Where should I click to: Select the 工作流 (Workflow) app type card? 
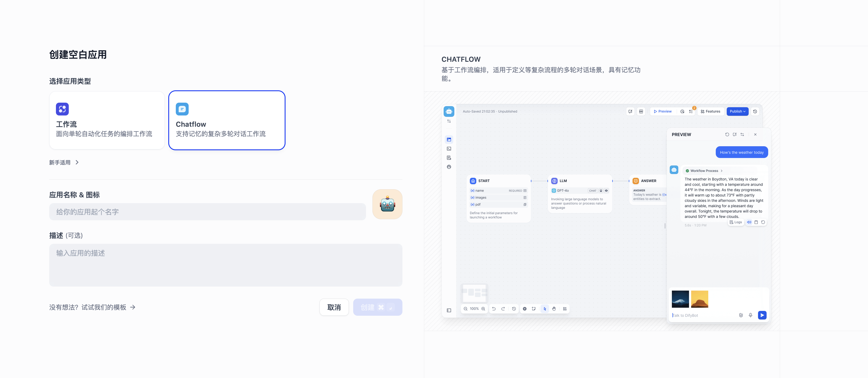click(x=107, y=120)
